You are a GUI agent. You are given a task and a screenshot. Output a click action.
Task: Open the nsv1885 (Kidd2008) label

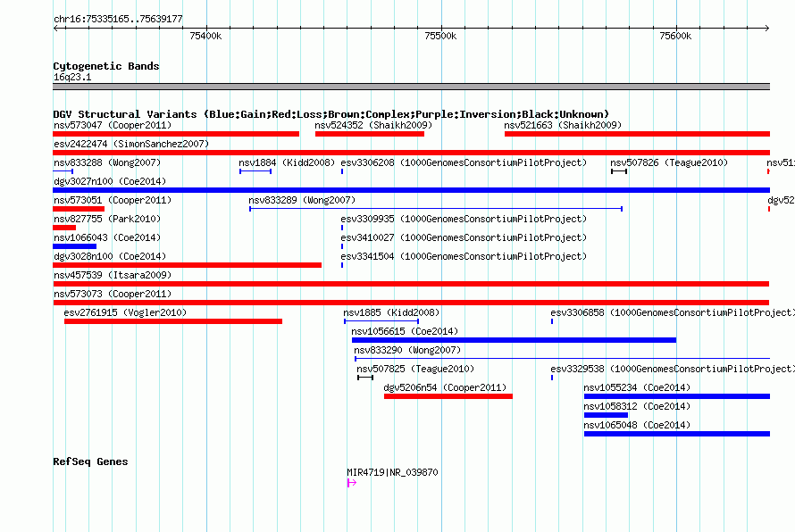click(391, 312)
